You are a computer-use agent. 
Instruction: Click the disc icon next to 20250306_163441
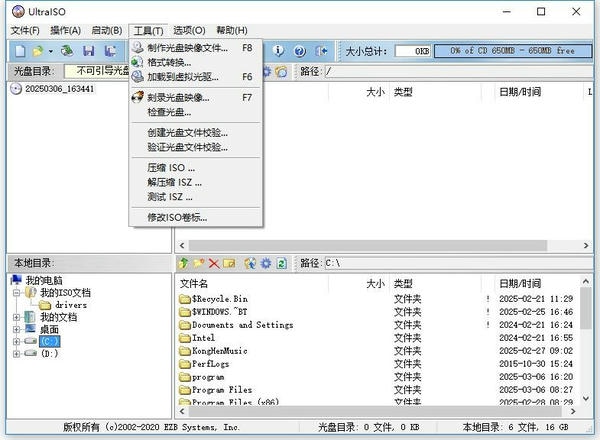[16, 89]
